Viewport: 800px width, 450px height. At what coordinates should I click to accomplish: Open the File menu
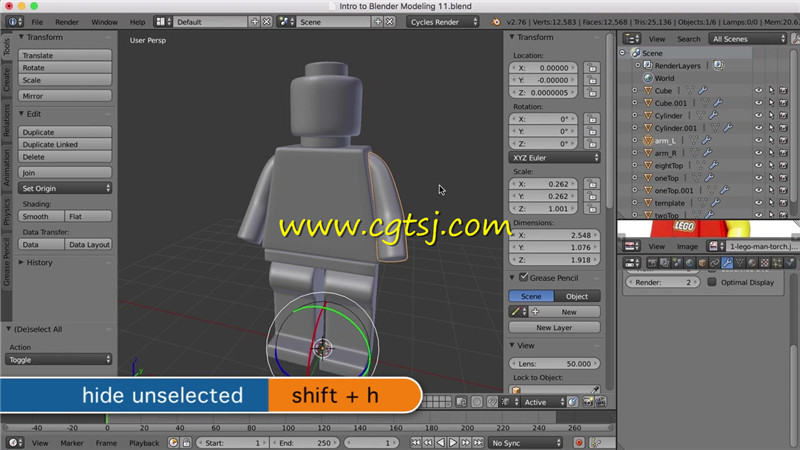[37, 22]
